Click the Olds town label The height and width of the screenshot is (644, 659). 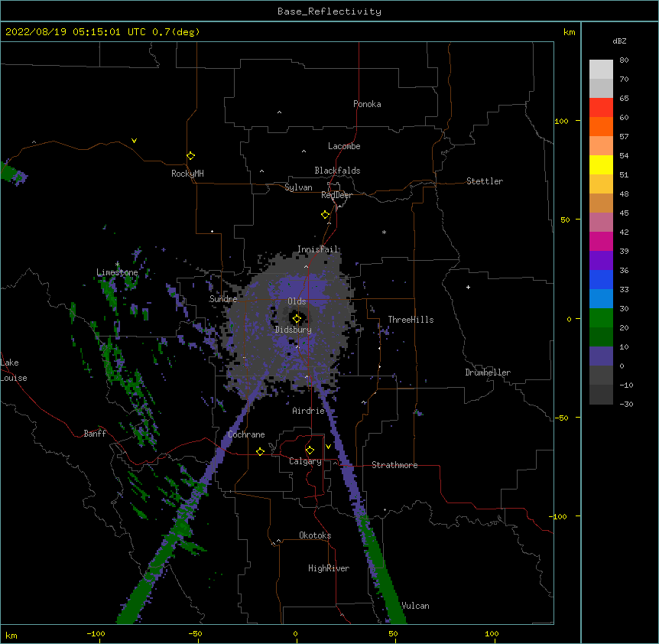tap(297, 301)
